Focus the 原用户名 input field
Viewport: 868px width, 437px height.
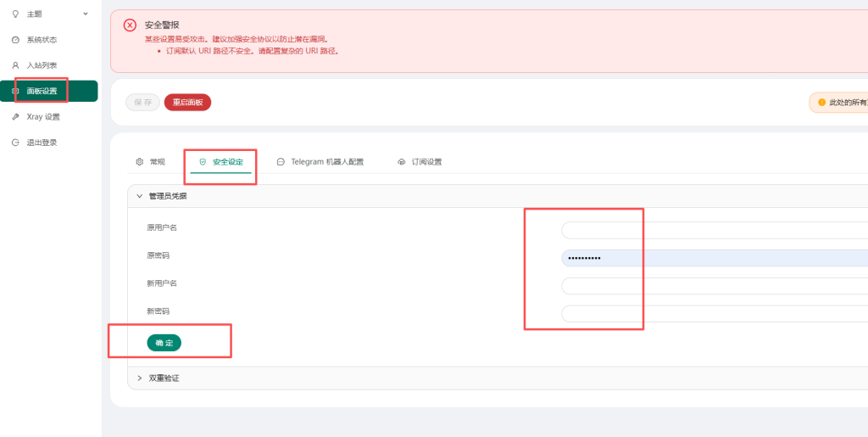pos(715,230)
